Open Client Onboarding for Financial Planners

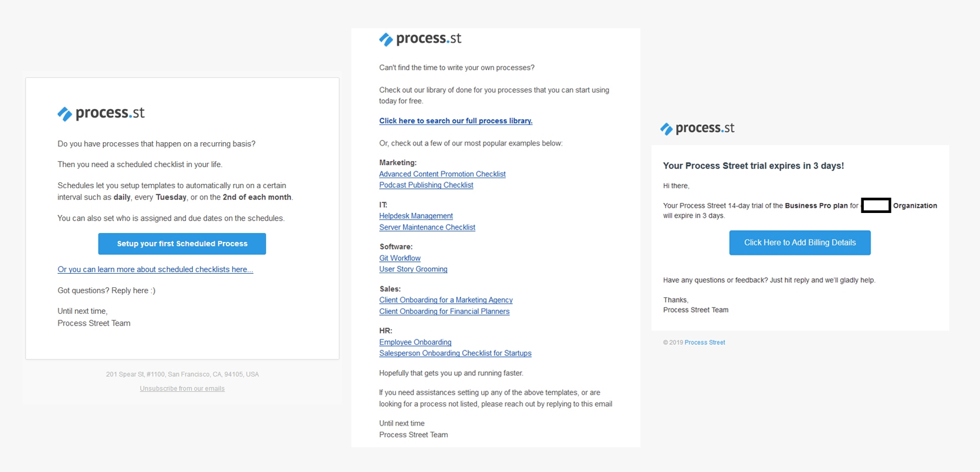[x=444, y=311]
